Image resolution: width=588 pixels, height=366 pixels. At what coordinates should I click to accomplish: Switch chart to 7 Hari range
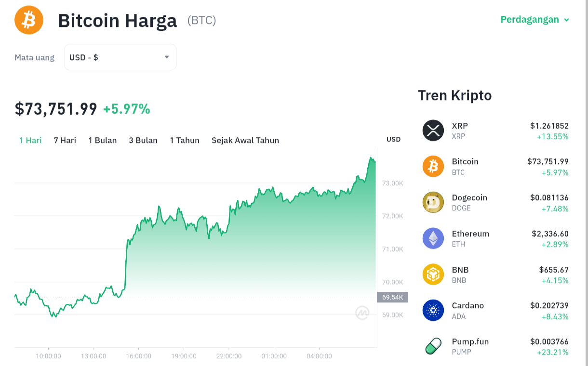point(65,140)
